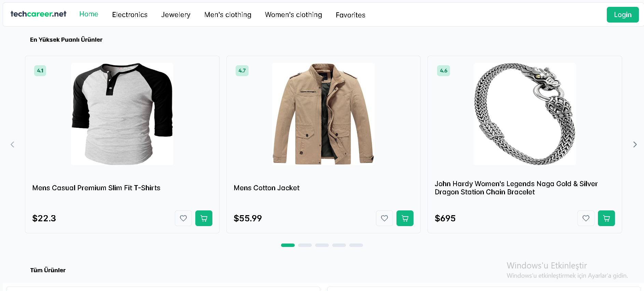Select the second carousel pagination dot
The height and width of the screenshot is (291, 644).
[x=305, y=245]
